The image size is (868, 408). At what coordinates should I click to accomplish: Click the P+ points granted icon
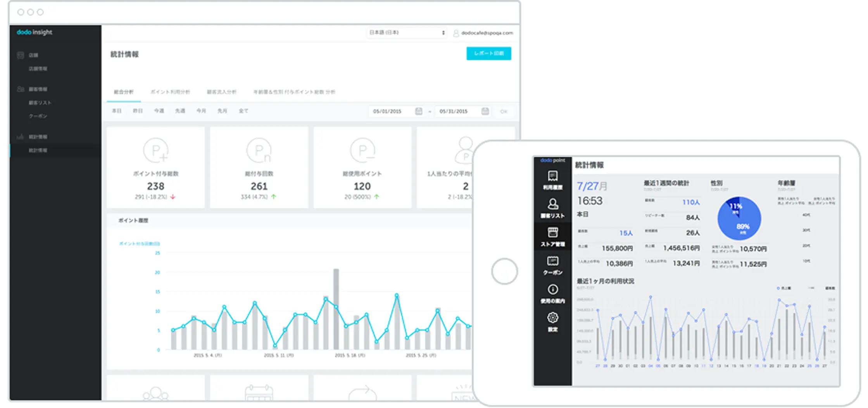(156, 150)
